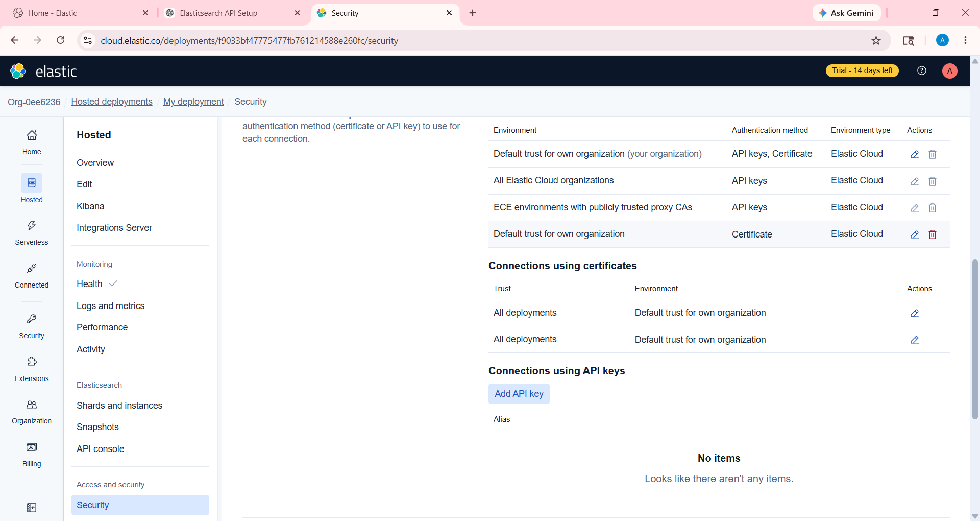Click the Environment type column header
980x521 pixels.
[861, 130]
